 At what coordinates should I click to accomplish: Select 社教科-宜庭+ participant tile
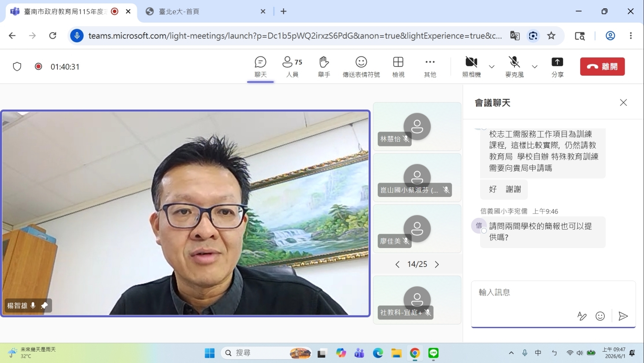point(417,300)
